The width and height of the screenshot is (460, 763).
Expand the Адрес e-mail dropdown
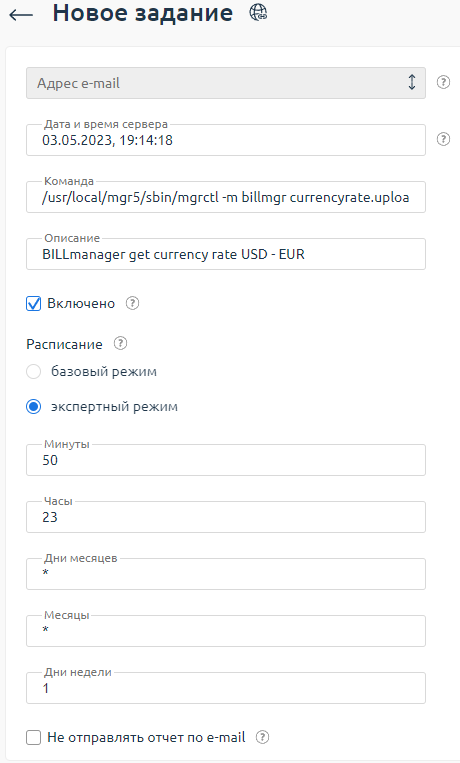click(226, 83)
